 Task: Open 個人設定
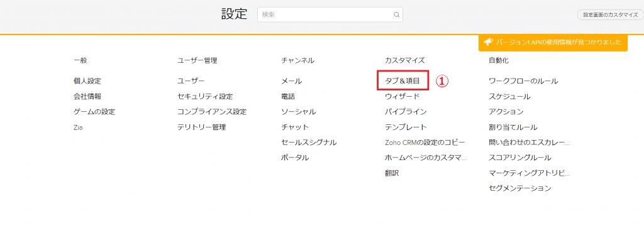pyautogui.click(x=87, y=81)
